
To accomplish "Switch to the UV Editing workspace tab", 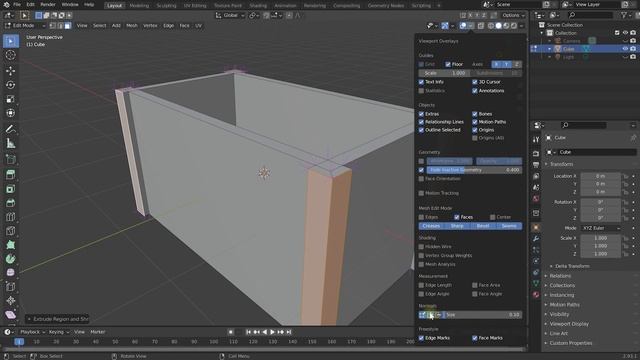I will tap(195, 6).
